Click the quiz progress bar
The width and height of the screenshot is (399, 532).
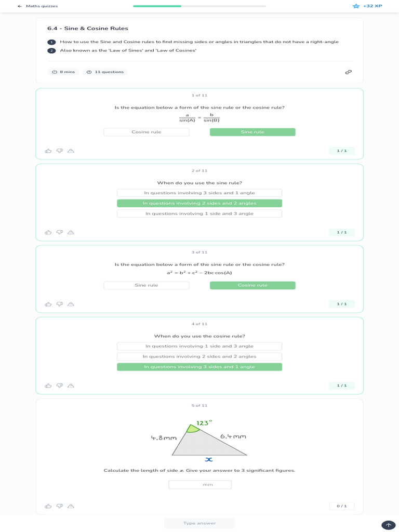(x=199, y=6)
